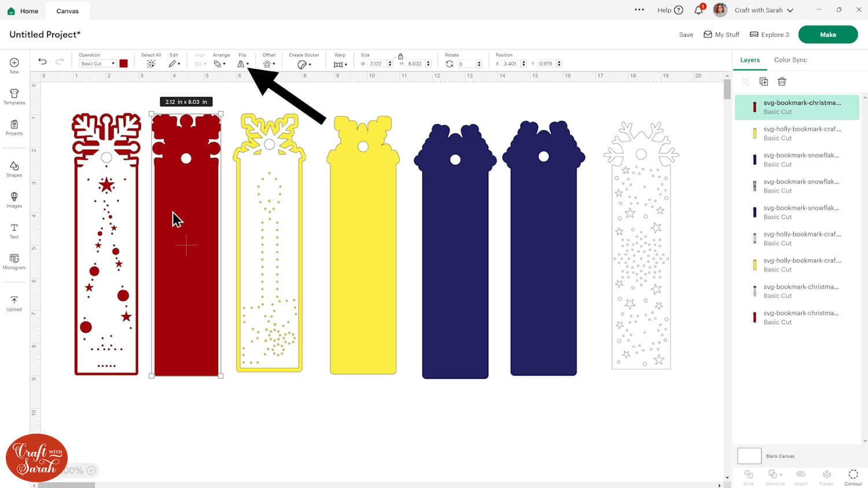Click the Rotate angle input field
The width and height of the screenshot is (868, 488).
pyautogui.click(x=465, y=64)
